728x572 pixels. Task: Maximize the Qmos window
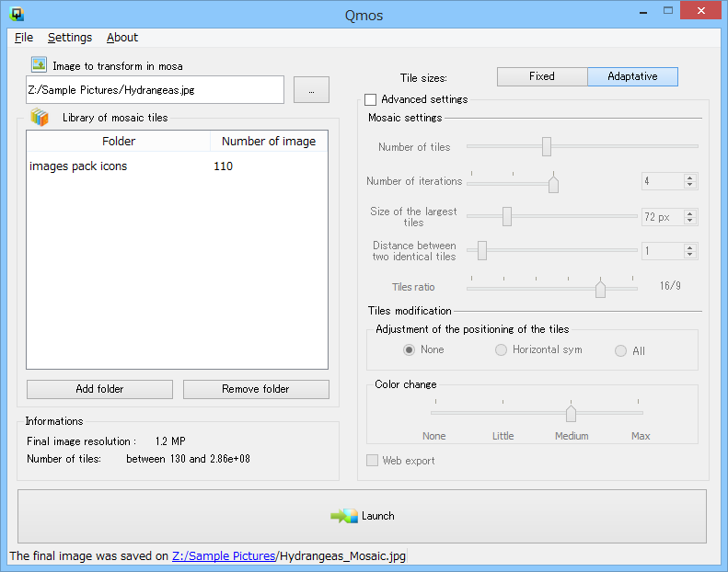point(667,11)
